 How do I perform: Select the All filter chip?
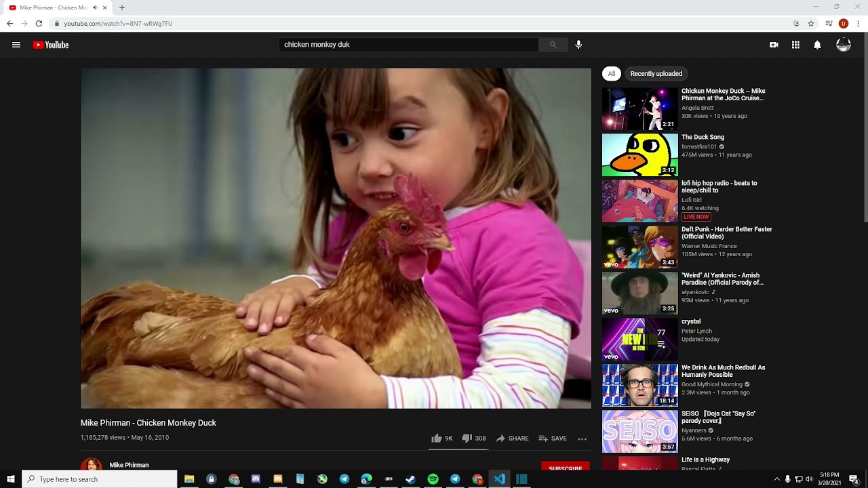tap(612, 74)
